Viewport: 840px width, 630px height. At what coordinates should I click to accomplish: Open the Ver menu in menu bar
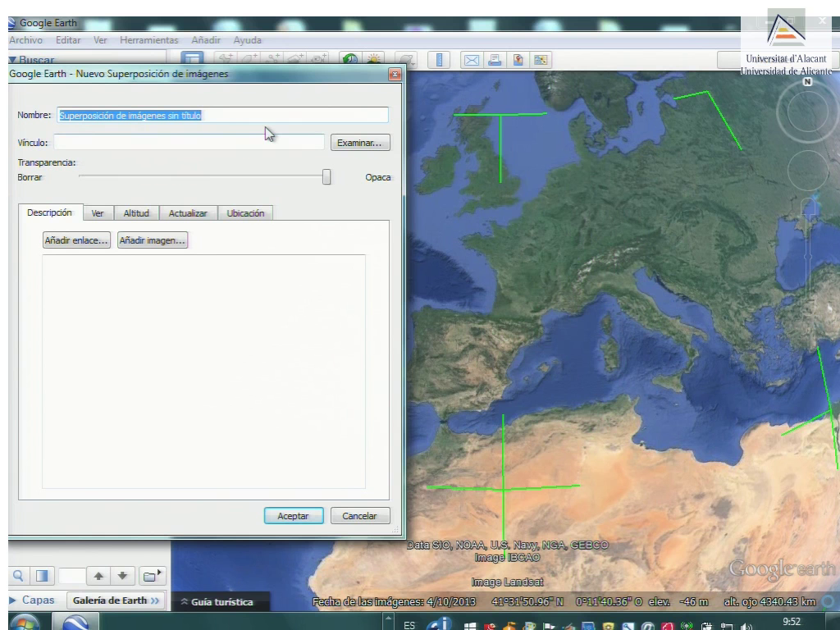pyautogui.click(x=100, y=40)
